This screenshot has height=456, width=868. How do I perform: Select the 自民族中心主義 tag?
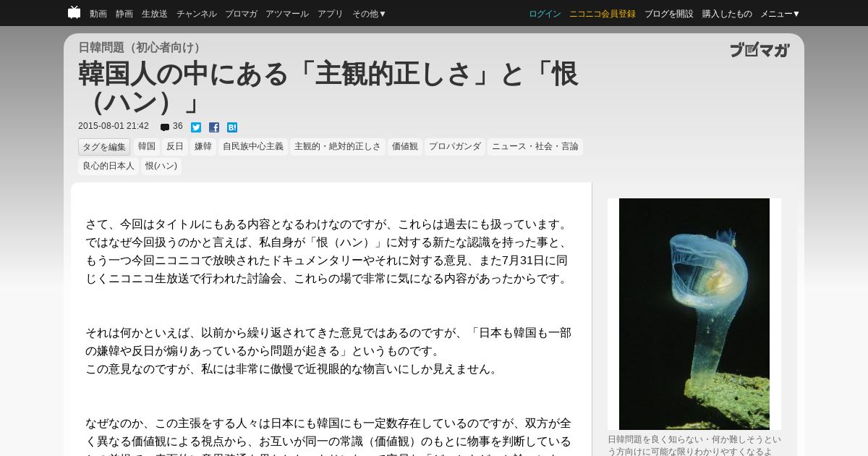coord(253,146)
